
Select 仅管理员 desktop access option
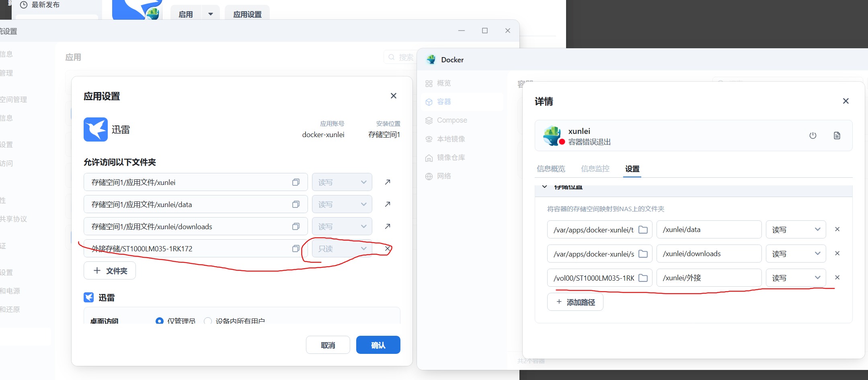tap(160, 321)
